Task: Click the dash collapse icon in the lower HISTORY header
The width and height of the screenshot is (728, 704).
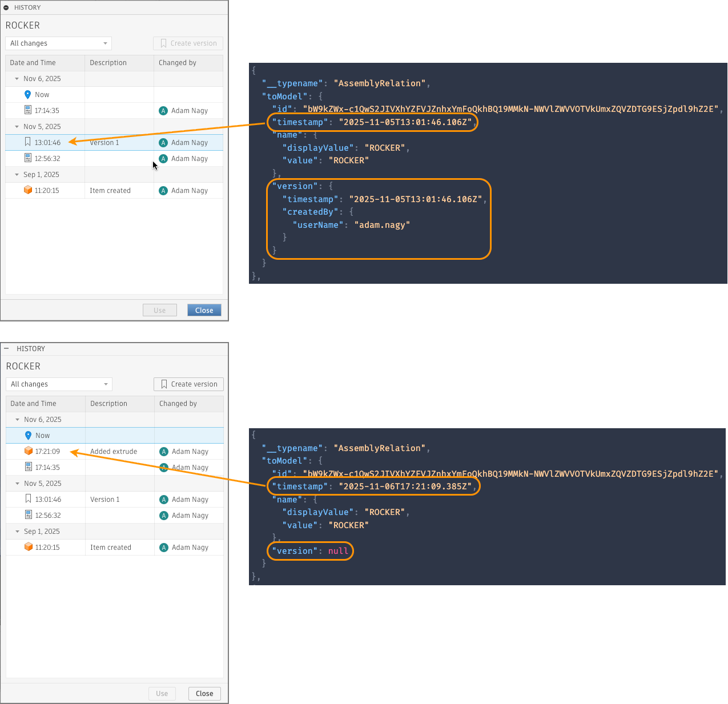Action: [6, 348]
